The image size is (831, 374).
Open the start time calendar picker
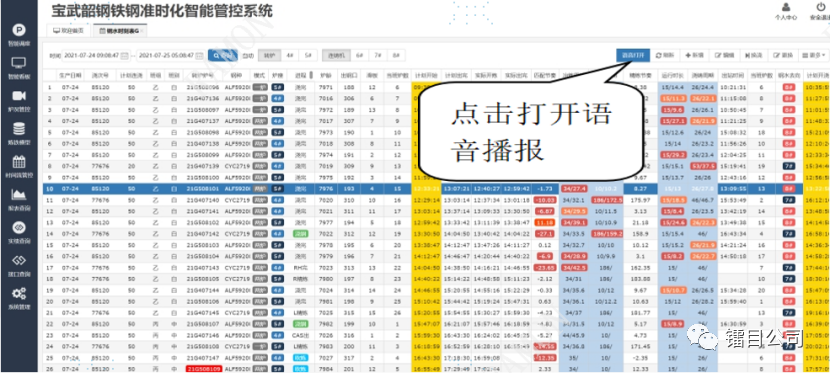click(x=125, y=55)
